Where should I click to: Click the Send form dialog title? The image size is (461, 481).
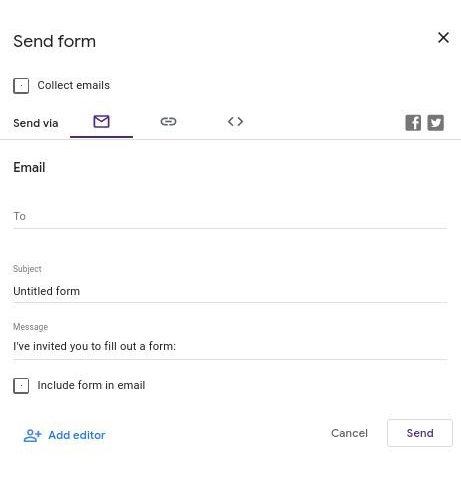coord(54,41)
